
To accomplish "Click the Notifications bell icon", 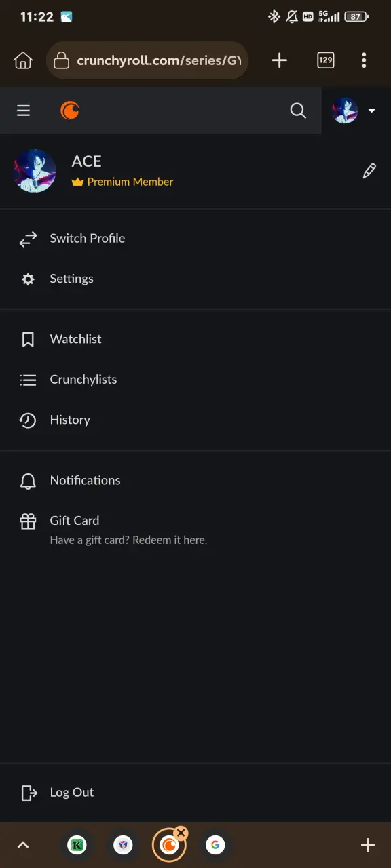I will pos(28,481).
